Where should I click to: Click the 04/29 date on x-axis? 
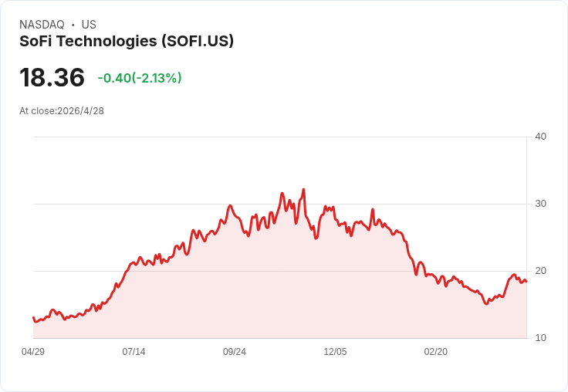pos(33,352)
